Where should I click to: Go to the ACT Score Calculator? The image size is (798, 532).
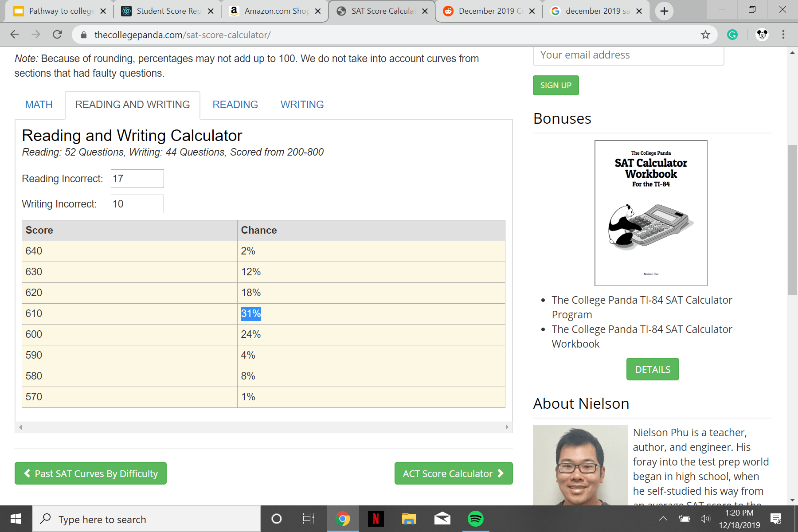tap(453, 473)
